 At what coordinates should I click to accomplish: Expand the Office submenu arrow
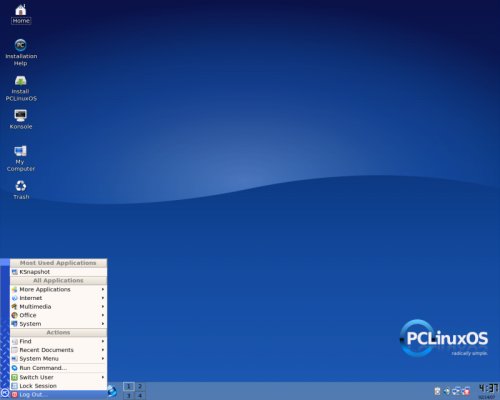[103, 315]
